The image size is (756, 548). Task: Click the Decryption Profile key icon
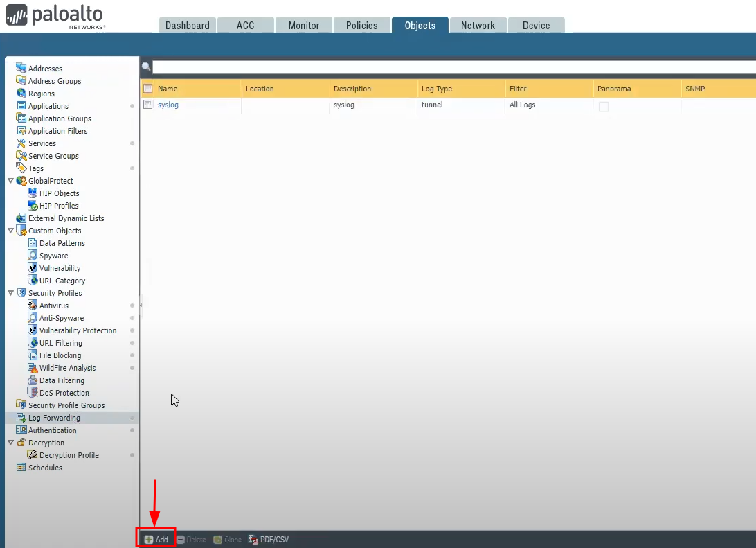coord(33,455)
